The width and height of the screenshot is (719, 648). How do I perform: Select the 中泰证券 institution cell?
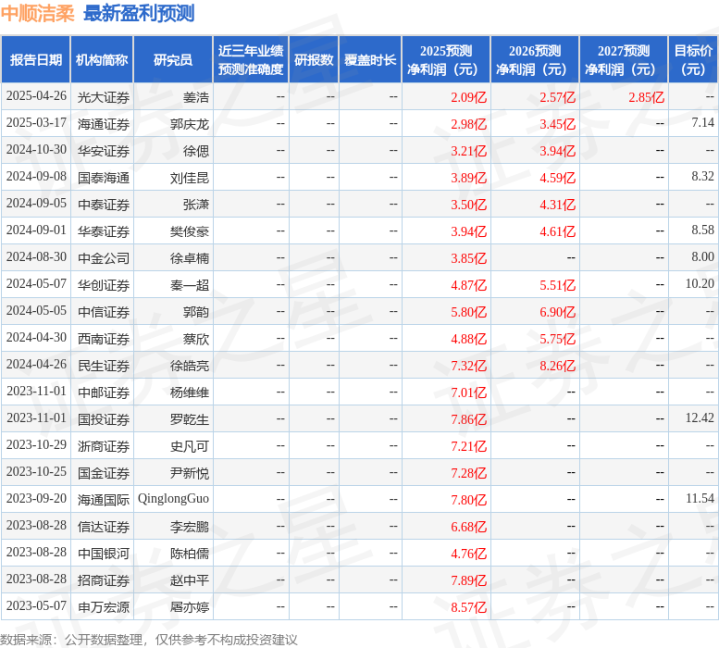[x=103, y=205]
